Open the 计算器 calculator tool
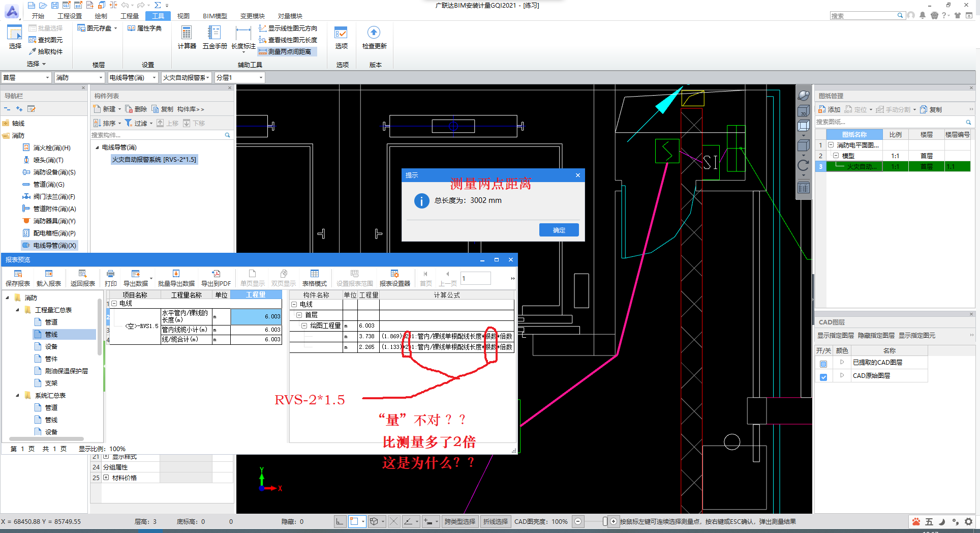The height and width of the screenshot is (533, 980). click(x=187, y=38)
